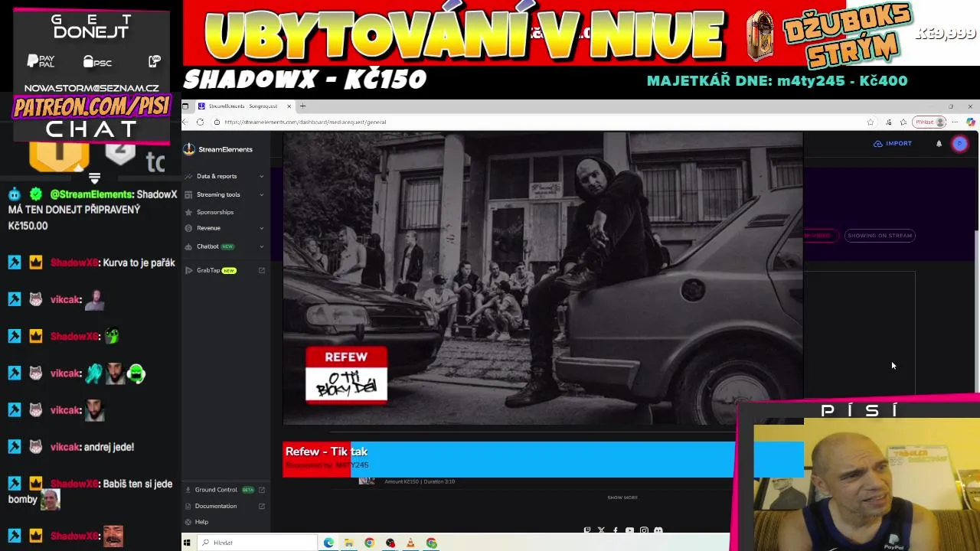This screenshot has height=551, width=980.
Task: Open a new browser tab
Action: point(302,106)
